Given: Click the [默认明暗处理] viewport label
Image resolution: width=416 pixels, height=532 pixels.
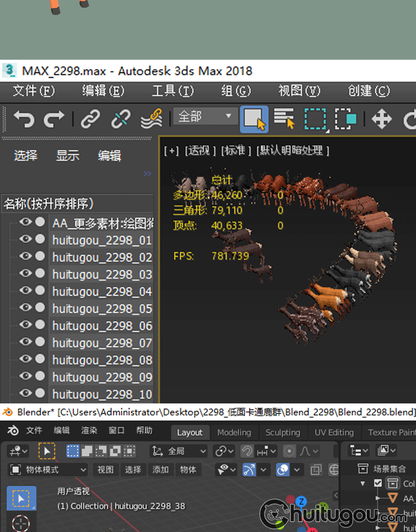Looking at the screenshot, I should pos(292,150).
